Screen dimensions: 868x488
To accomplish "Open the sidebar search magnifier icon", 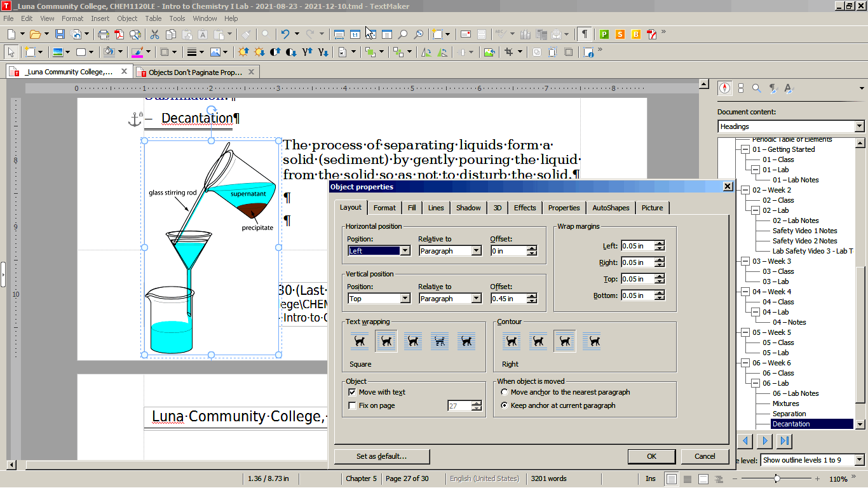I will click(x=756, y=88).
